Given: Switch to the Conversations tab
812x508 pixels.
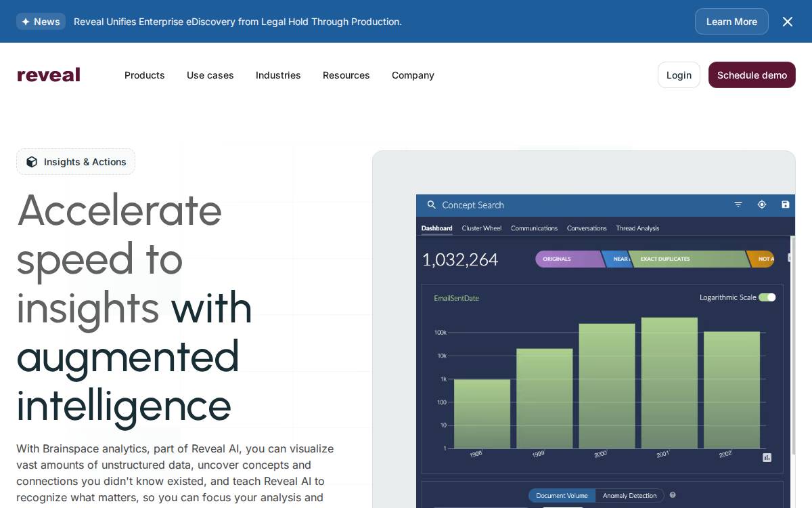Looking at the screenshot, I should (587, 228).
